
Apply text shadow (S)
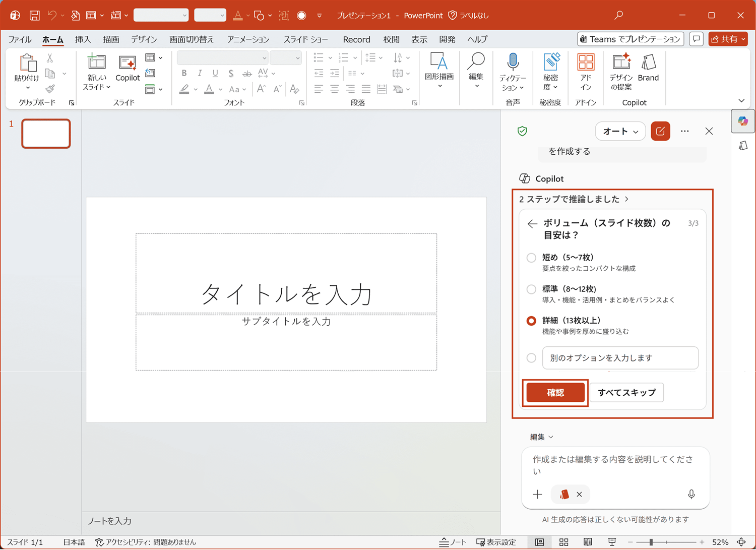pyautogui.click(x=231, y=74)
